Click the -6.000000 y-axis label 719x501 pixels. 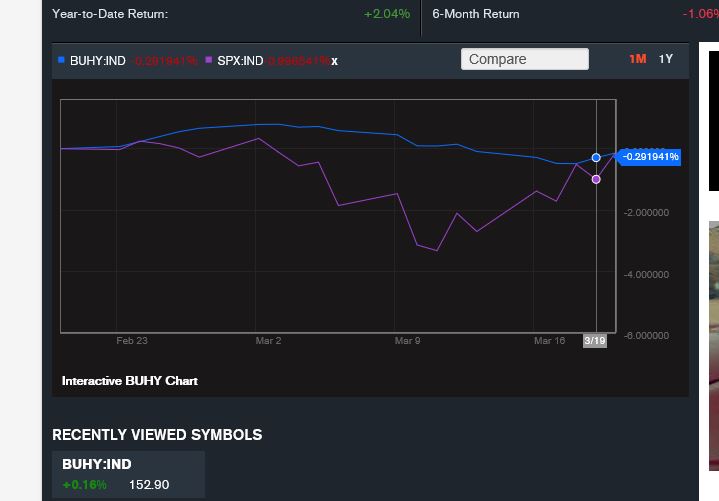tap(646, 336)
